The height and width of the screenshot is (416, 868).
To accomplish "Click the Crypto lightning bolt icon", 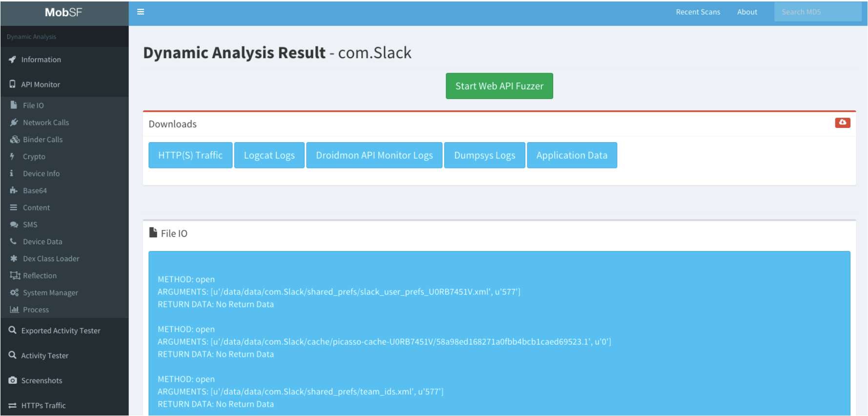I will coord(13,156).
